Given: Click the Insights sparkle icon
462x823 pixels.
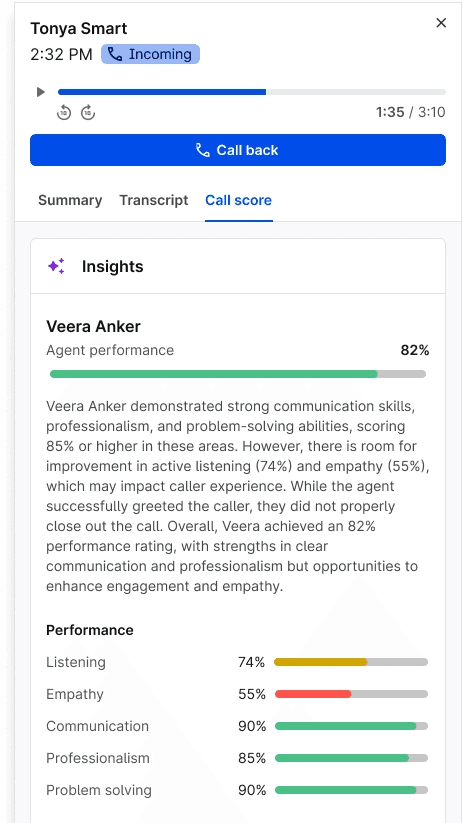Looking at the screenshot, I should pyautogui.click(x=56, y=266).
